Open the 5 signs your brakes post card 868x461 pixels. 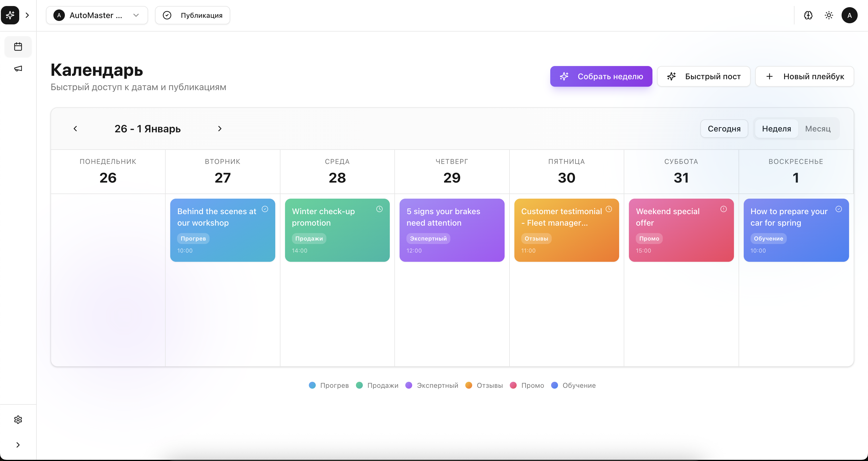(452, 230)
